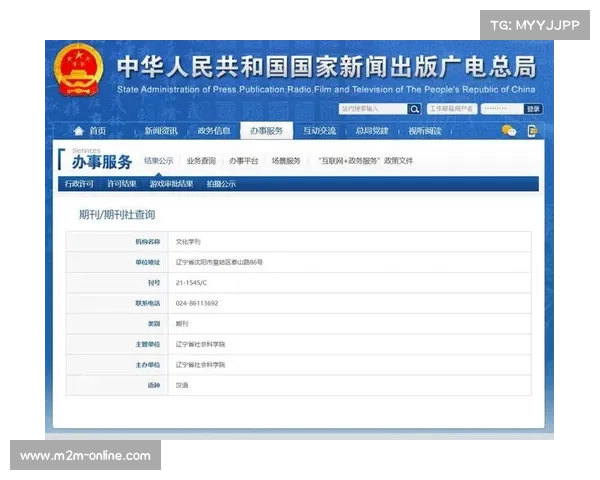Select the 结果公示 sub-tab
This screenshot has width=600, height=480.
tap(159, 161)
